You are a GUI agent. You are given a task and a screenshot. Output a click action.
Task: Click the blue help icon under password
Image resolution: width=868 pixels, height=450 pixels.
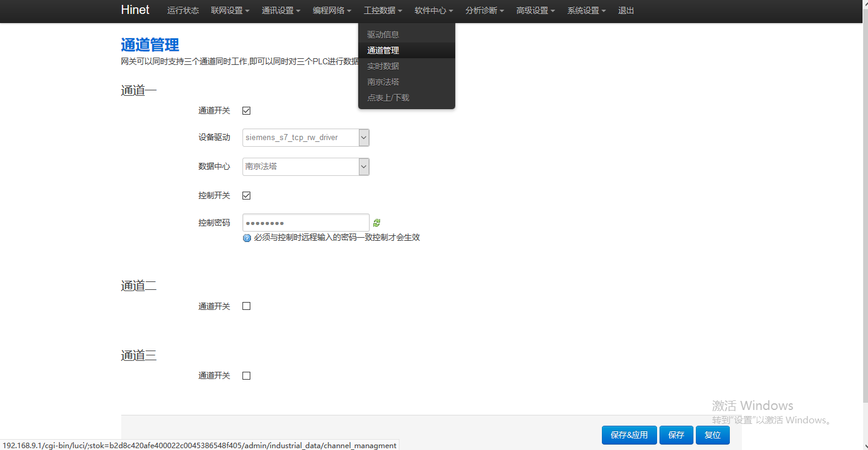coord(247,238)
